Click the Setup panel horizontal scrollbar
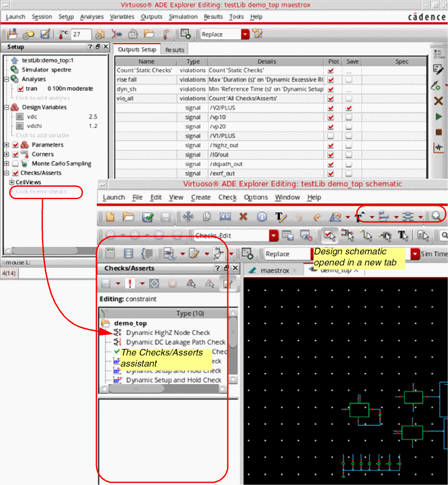This screenshot has width=448, height=485. coord(45,250)
